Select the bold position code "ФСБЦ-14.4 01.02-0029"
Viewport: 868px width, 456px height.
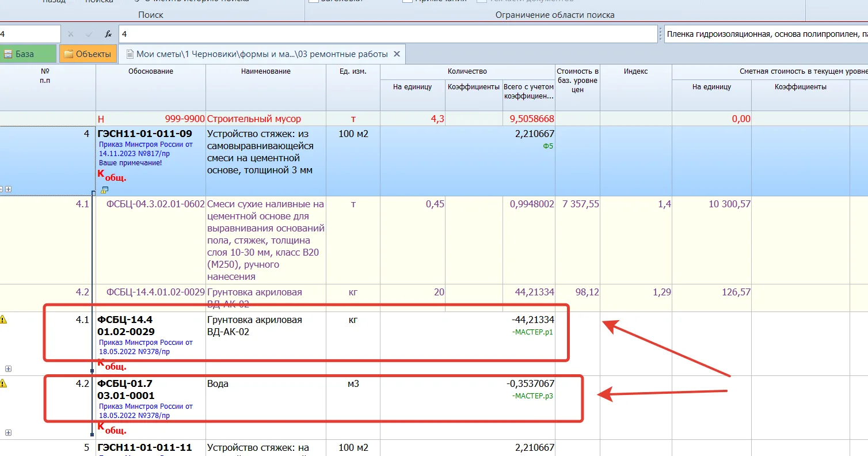[126, 326]
